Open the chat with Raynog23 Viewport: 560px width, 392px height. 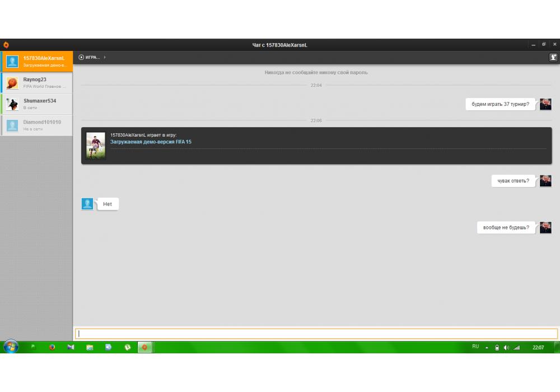36,82
